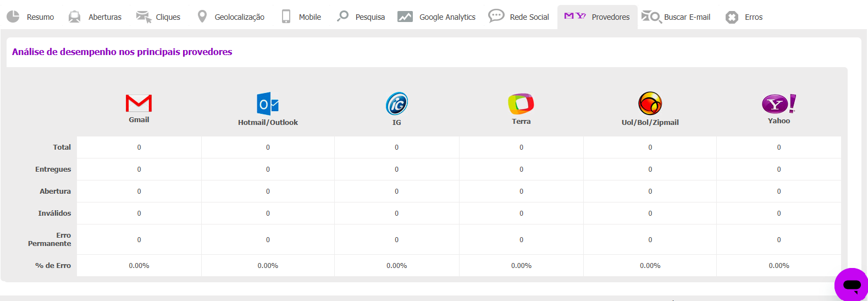Click the Uol/Bol/Zipmail column label

(x=650, y=122)
